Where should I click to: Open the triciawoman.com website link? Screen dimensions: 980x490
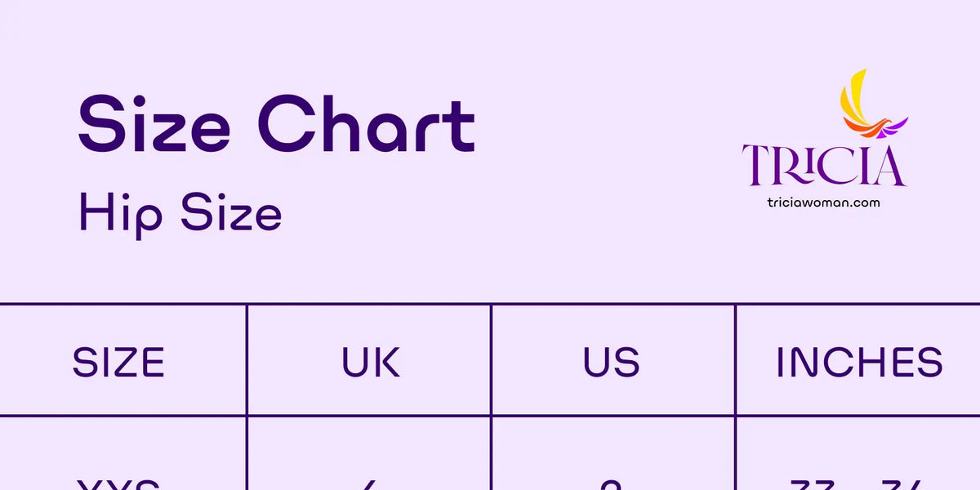(x=823, y=202)
